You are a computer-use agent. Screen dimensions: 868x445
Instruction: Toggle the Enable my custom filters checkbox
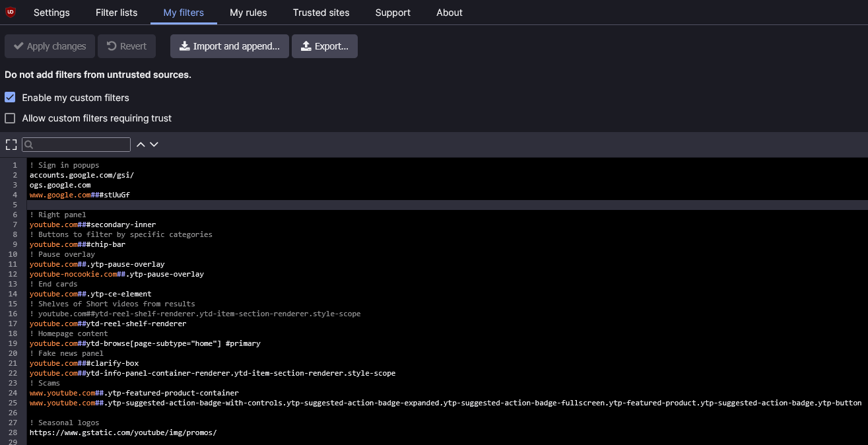click(10, 97)
